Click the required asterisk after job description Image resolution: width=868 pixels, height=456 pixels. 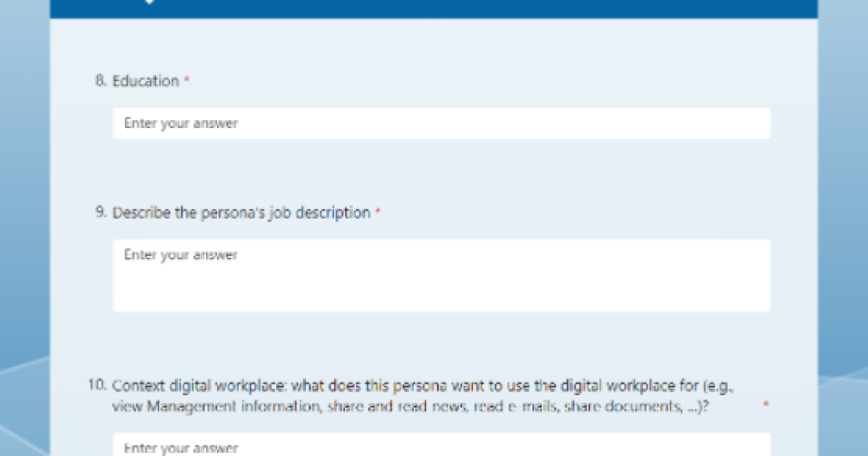coord(378,214)
